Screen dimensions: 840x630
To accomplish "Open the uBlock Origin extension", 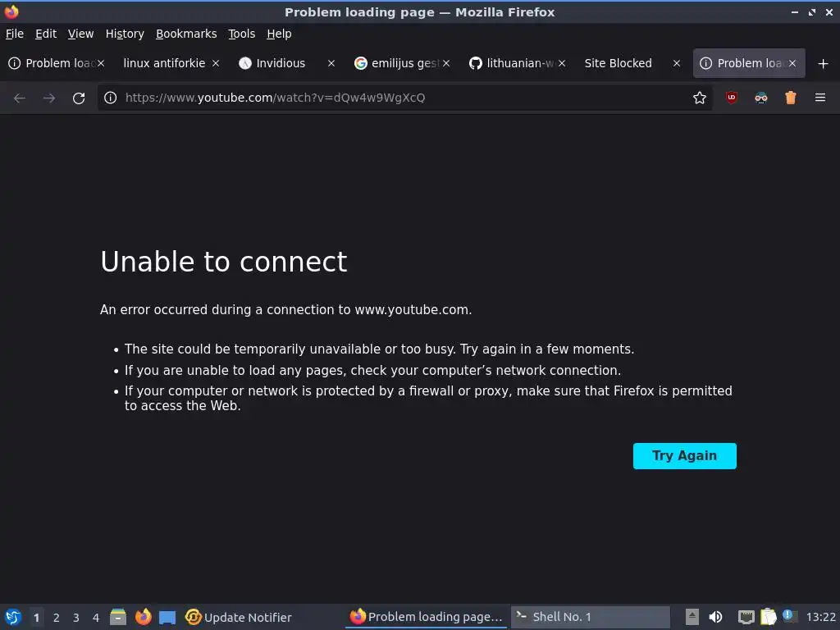I will [x=731, y=98].
